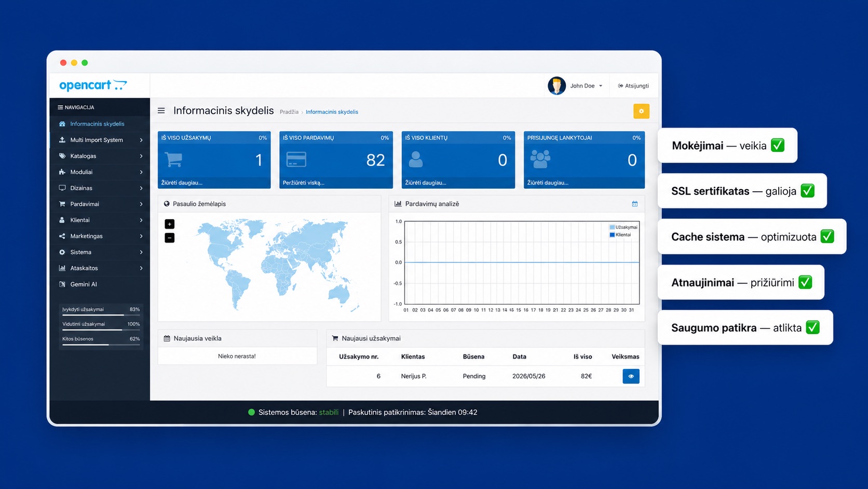Click the Pasaulio žemėlapis globe icon
Image resolution: width=868 pixels, height=489 pixels.
(x=167, y=204)
